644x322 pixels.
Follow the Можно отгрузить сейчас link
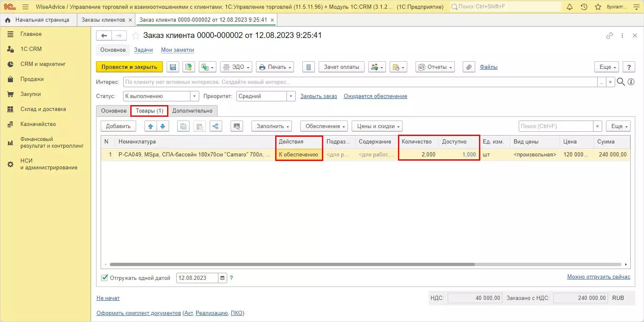tap(598, 277)
